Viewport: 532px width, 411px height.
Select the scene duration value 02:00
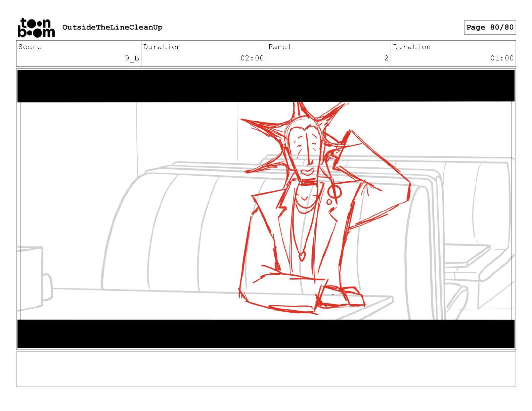coord(252,58)
